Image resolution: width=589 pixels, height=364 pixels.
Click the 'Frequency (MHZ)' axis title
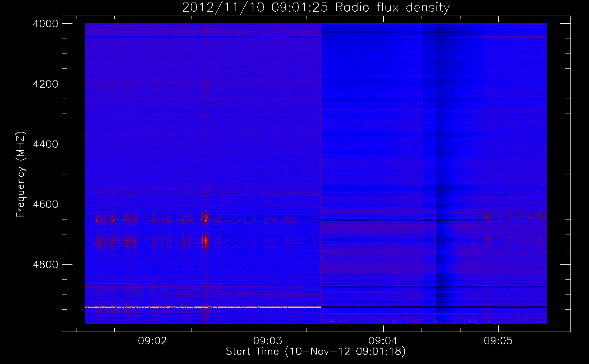(21, 174)
